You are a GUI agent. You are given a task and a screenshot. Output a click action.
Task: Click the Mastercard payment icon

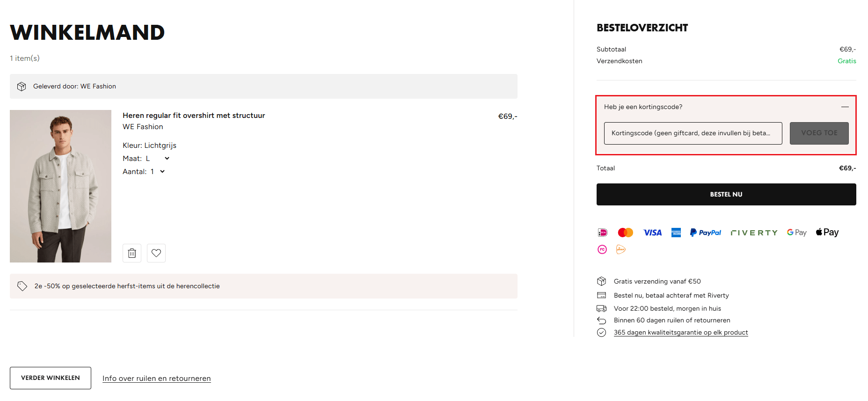[x=626, y=232]
